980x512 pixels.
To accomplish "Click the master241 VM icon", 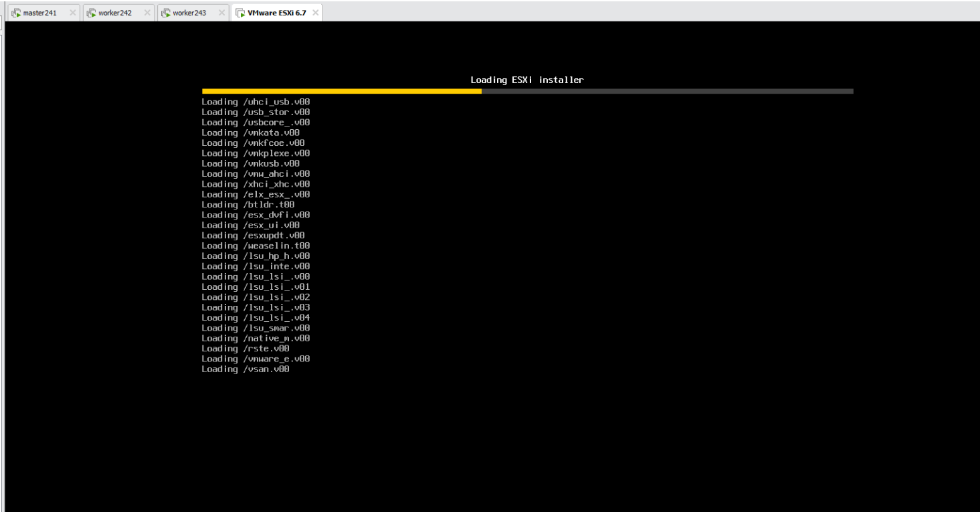I will pos(17,13).
